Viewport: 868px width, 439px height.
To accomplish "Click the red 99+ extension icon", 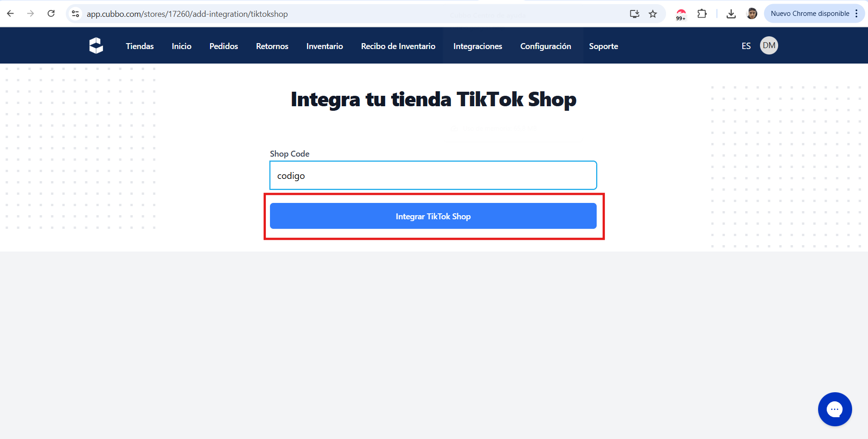I will 681,14.
